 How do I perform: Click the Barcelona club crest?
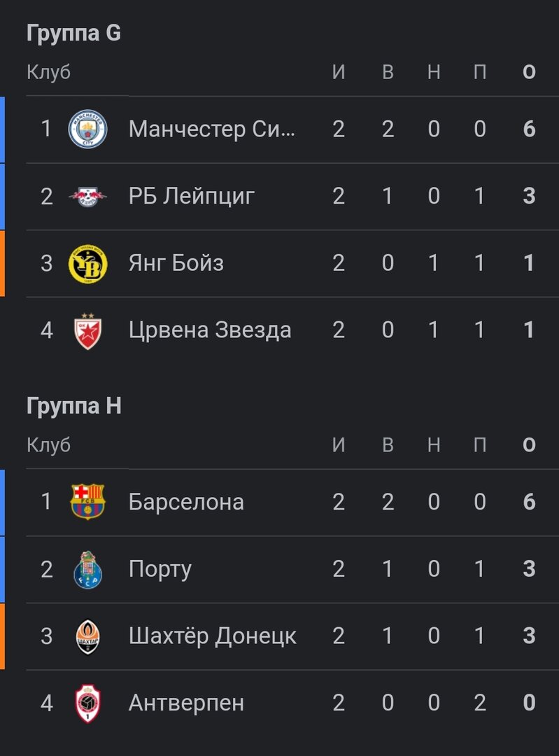click(87, 502)
